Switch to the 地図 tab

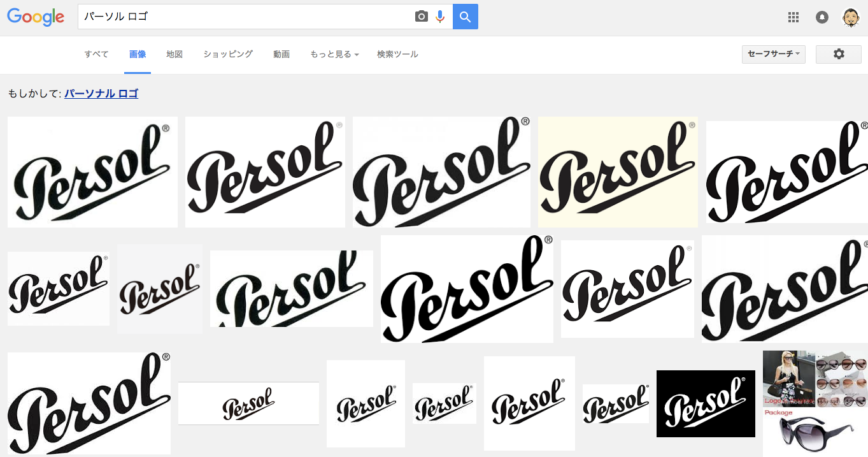click(174, 54)
